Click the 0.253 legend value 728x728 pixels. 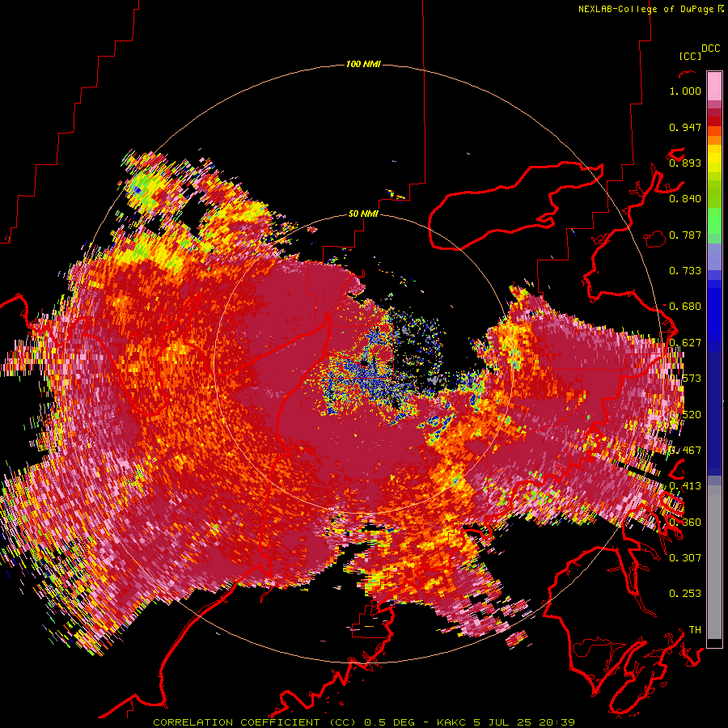685,594
